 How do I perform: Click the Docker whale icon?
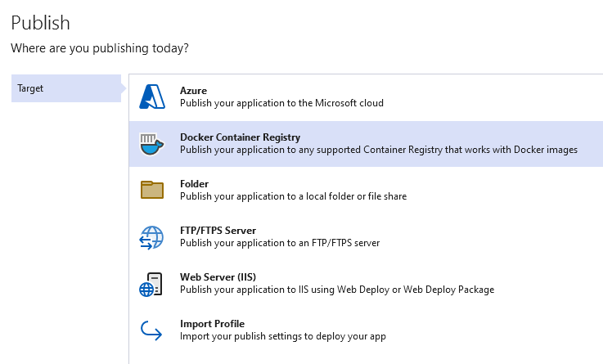[x=152, y=144]
